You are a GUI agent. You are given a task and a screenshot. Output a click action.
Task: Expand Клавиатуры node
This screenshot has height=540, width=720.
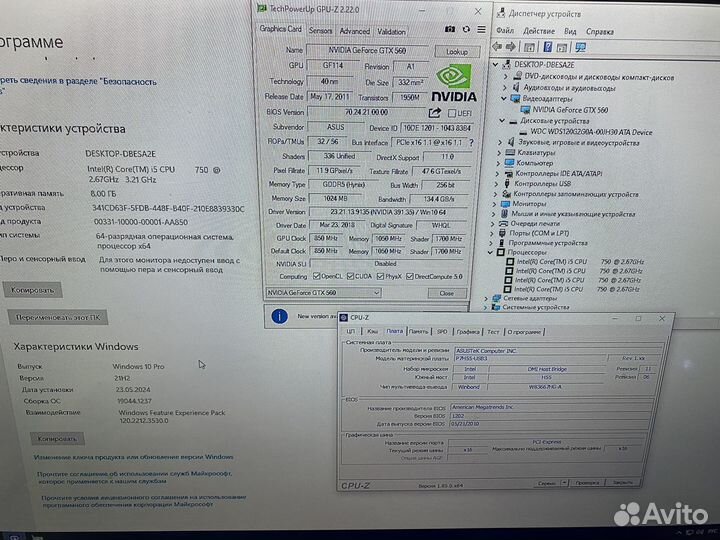click(499, 152)
